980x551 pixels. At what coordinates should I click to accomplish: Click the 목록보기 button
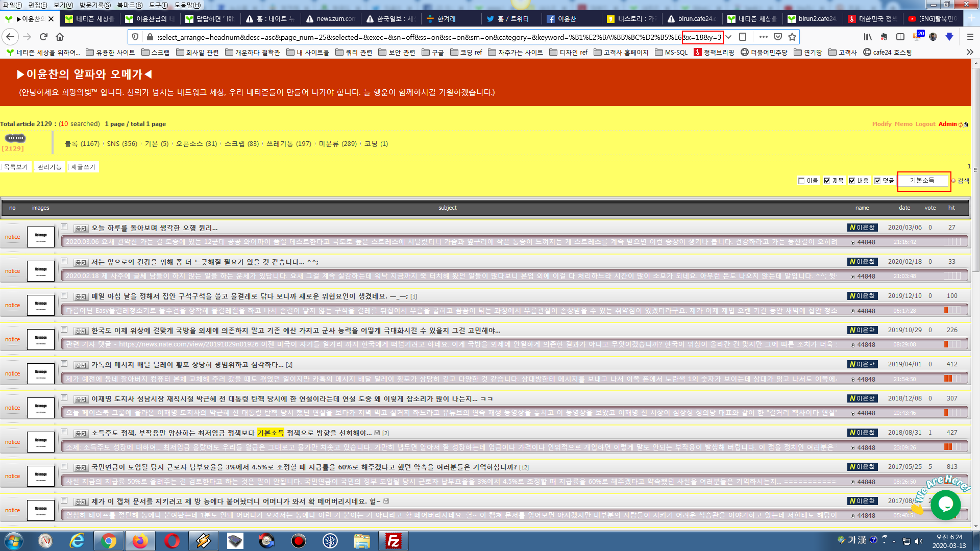point(16,167)
